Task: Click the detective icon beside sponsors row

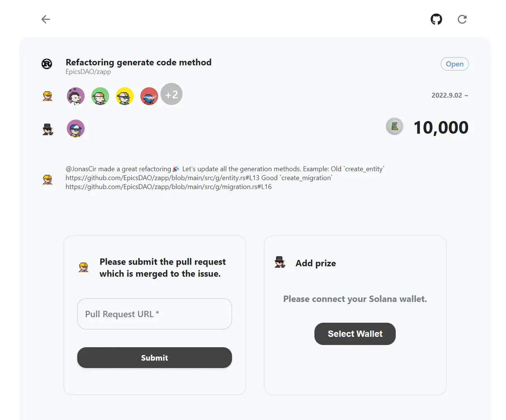Action: (47, 129)
